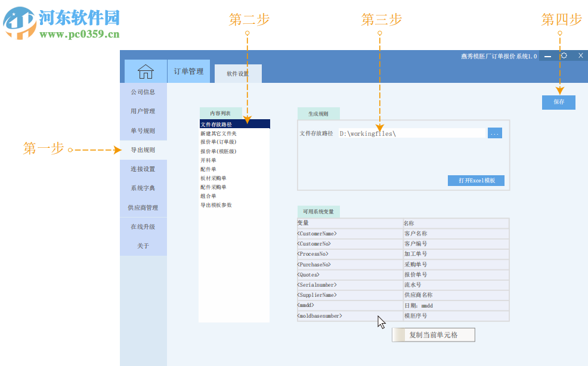Click the gear icon in the title bar
This screenshot has width=588, height=366.
pos(564,55)
